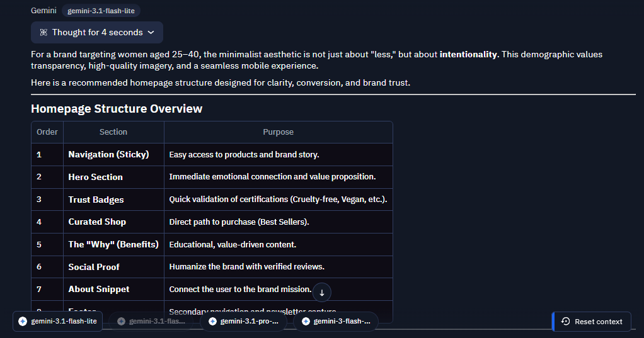Click the atom icon beside Thought for 4 seconds
This screenshot has width=644, height=338.
(x=43, y=32)
